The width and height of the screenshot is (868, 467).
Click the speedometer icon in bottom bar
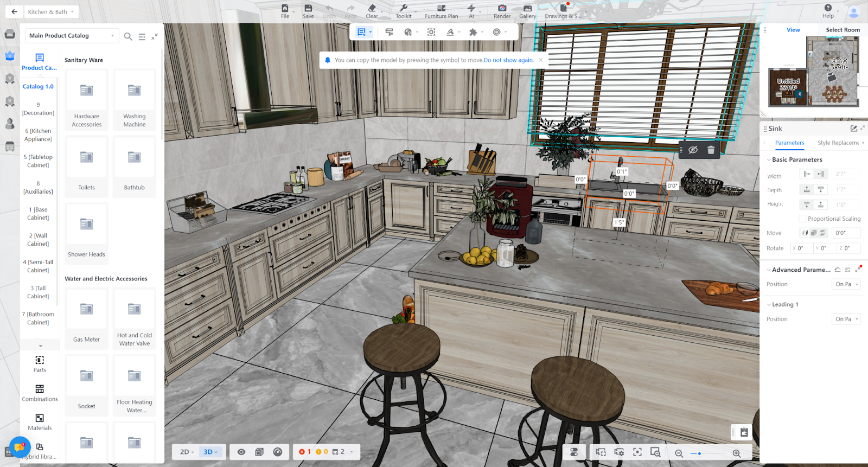coord(278,452)
